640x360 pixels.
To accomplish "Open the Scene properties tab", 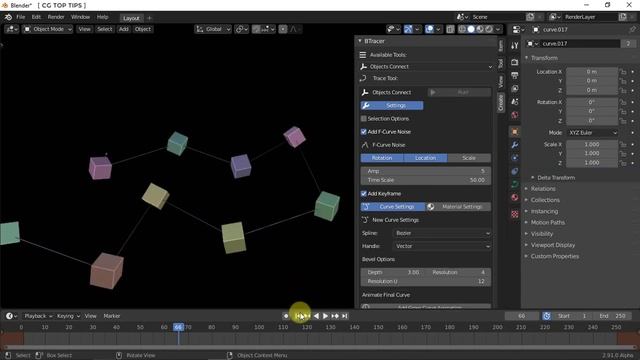I will [515, 102].
